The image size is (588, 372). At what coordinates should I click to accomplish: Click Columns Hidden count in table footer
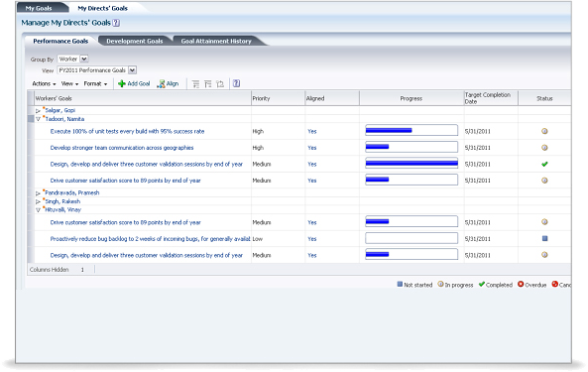click(x=82, y=269)
